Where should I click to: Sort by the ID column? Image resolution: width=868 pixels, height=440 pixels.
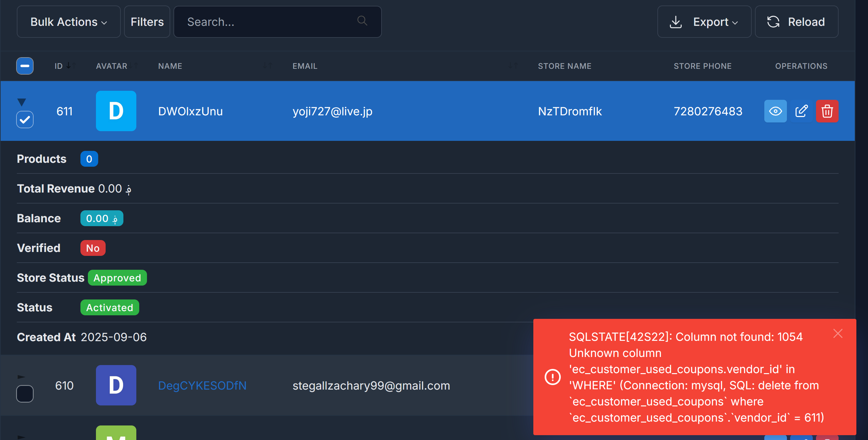point(65,66)
